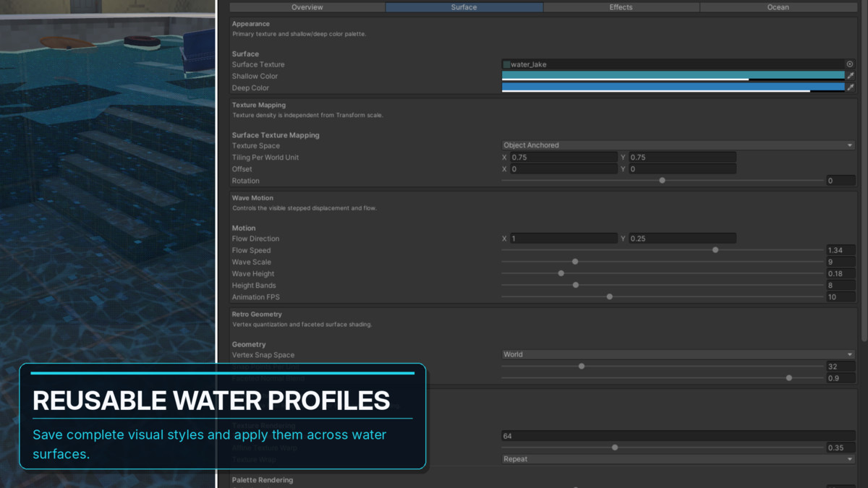
Task: Open the Texture Wrap Repeat dropdown
Action: click(x=678, y=459)
